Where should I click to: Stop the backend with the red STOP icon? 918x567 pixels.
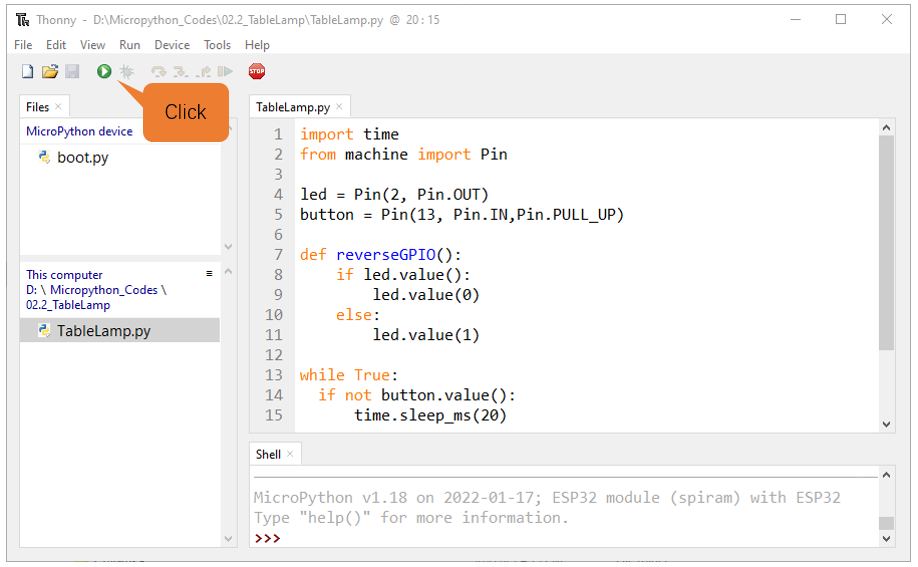256,71
